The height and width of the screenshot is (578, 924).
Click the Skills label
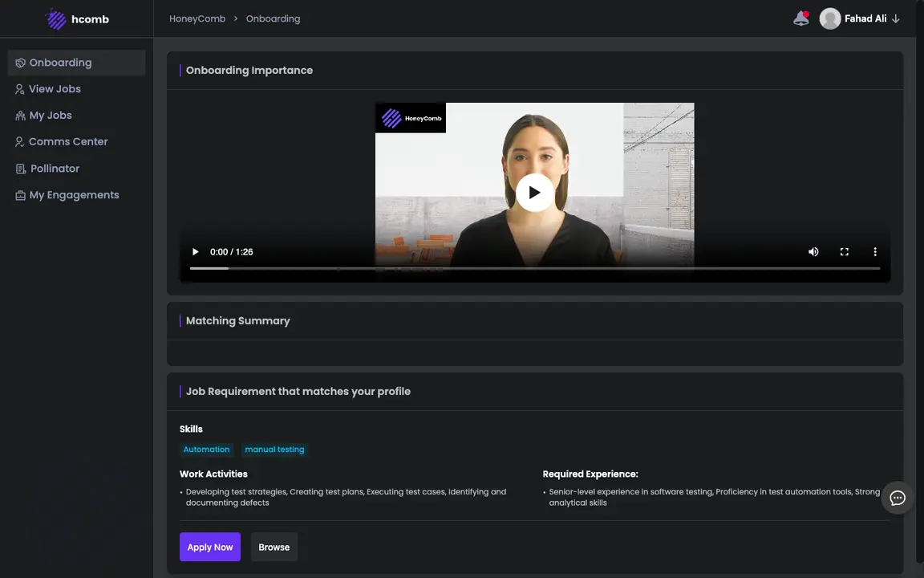click(191, 429)
